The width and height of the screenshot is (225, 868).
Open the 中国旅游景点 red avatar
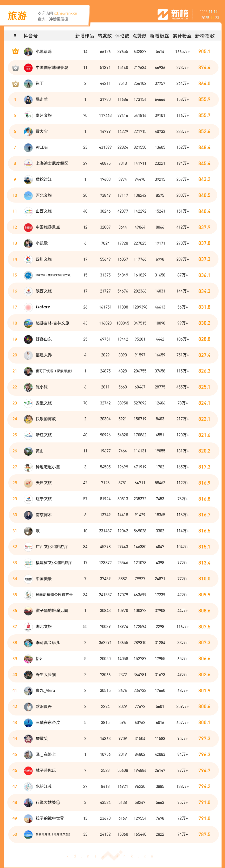point(28,227)
